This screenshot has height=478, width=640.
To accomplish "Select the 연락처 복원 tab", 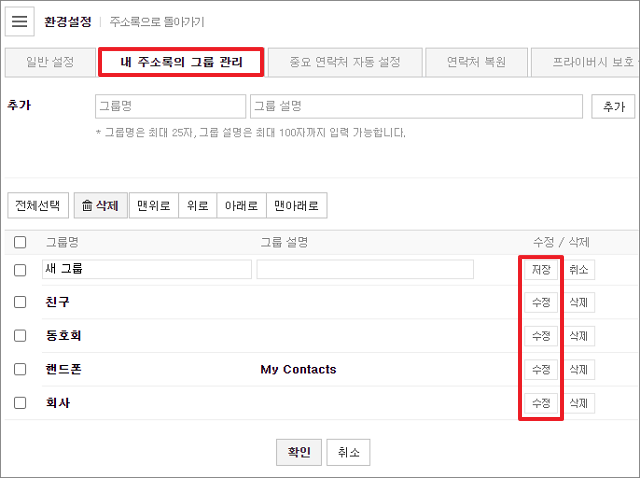I will [x=476, y=62].
